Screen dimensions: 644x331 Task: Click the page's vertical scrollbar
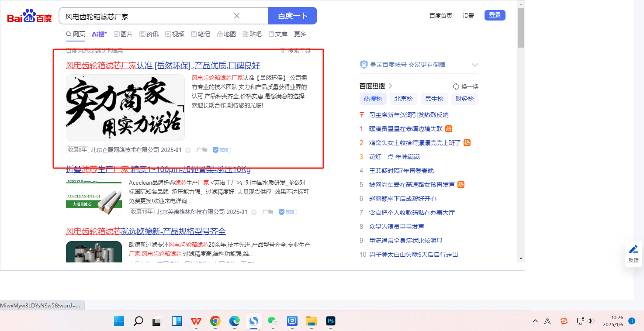521,27
